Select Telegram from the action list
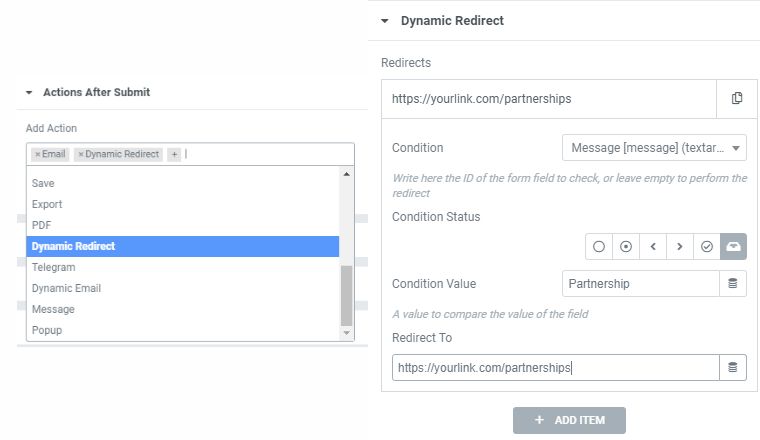Image resolution: width=760 pixels, height=440 pixels. [x=54, y=267]
